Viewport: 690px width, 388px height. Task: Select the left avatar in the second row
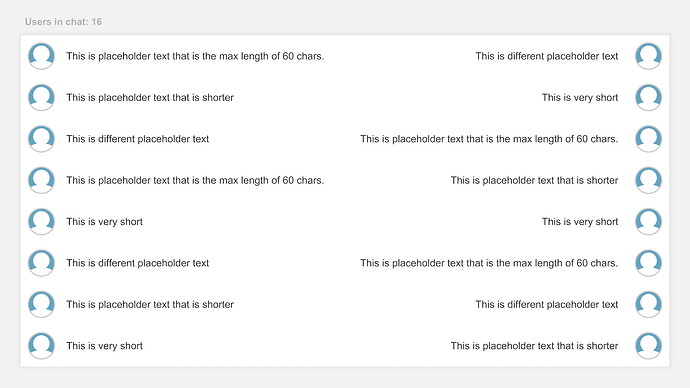pos(41,97)
